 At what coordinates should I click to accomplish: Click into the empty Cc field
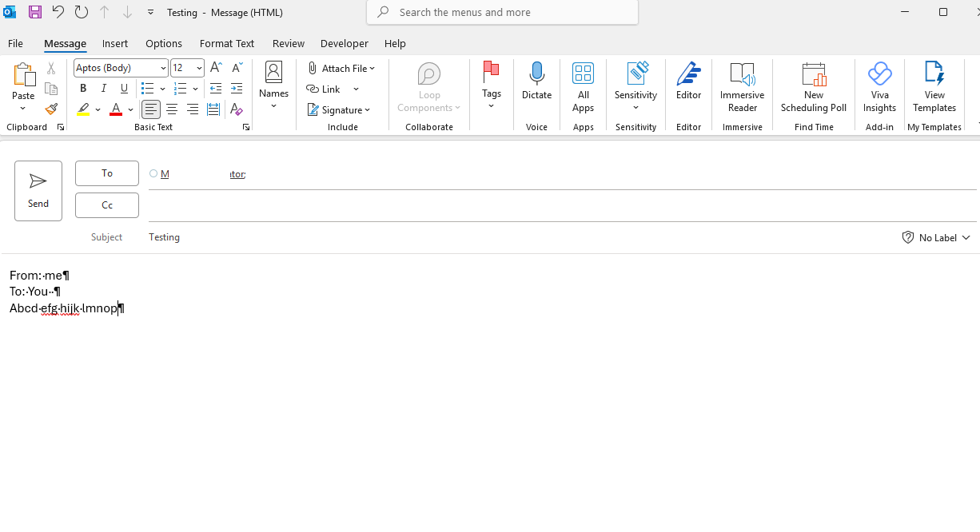(x=562, y=205)
